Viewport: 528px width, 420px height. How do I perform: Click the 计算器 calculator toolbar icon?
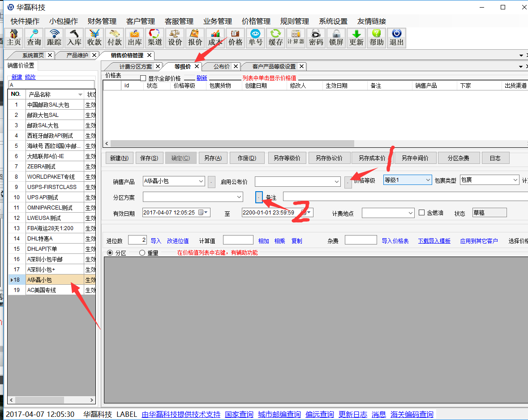tap(296, 38)
